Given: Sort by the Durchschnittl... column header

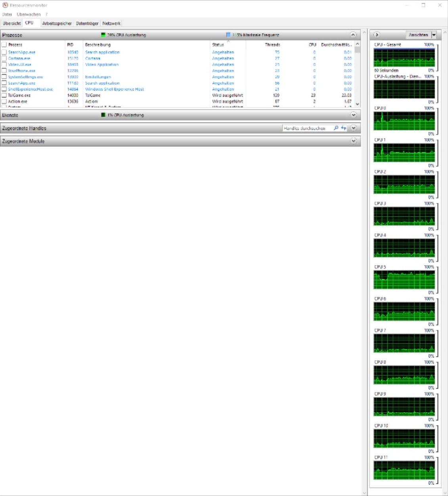Looking at the screenshot, I should [336, 45].
